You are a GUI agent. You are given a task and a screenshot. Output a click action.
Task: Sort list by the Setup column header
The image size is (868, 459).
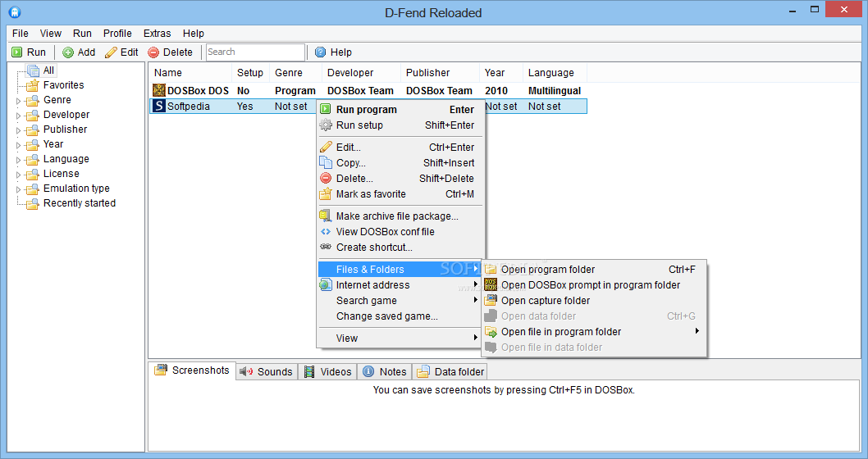pos(250,72)
